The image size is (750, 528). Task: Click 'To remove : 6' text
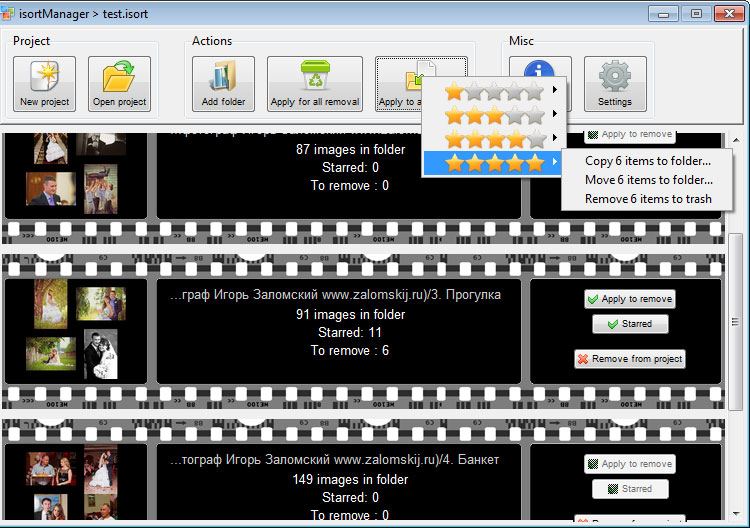pyautogui.click(x=350, y=351)
